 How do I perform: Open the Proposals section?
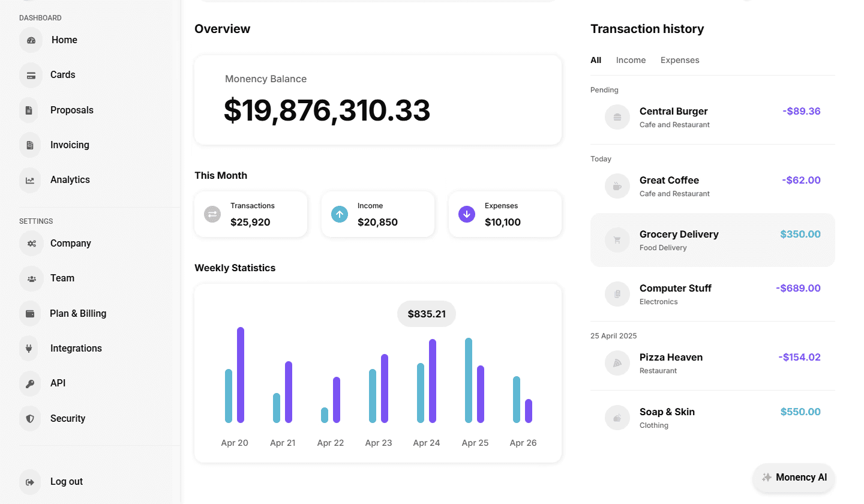[x=72, y=110]
